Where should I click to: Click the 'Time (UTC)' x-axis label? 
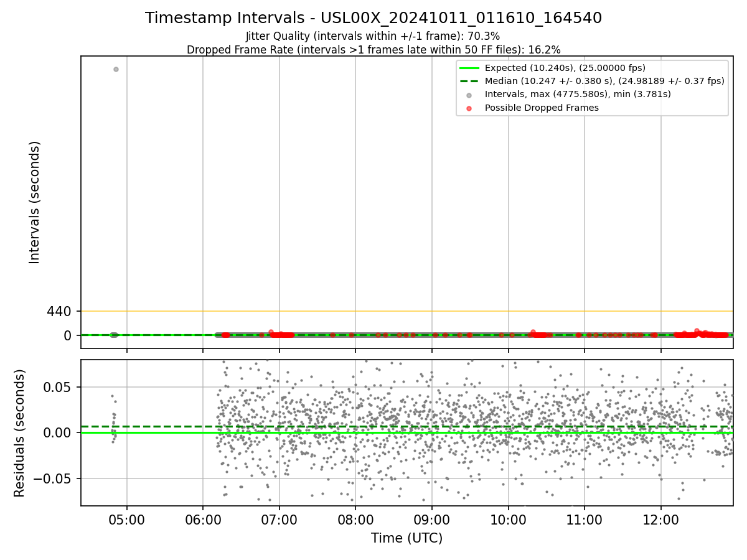click(406, 538)
